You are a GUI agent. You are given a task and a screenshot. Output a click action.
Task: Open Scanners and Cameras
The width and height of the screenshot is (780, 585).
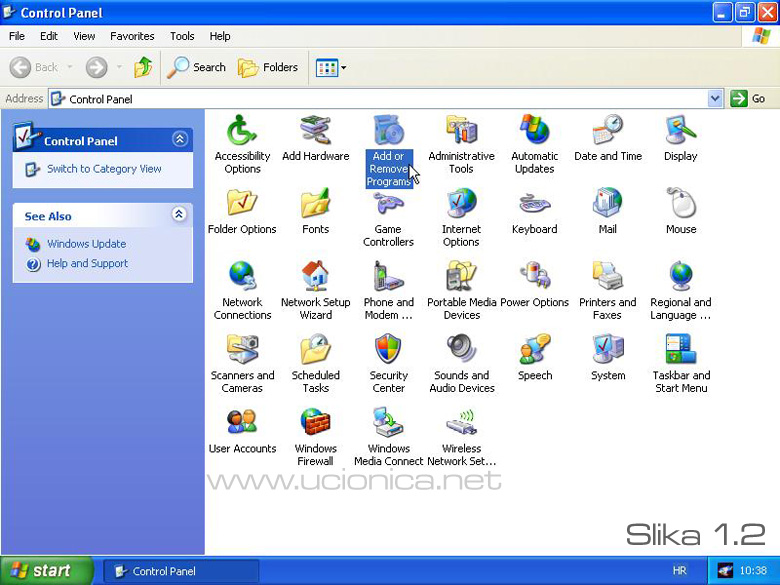(x=242, y=364)
